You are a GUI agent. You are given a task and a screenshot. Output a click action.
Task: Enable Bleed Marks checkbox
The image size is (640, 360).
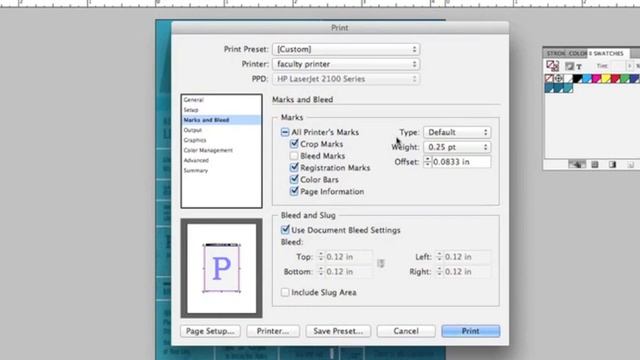(x=294, y=156)
